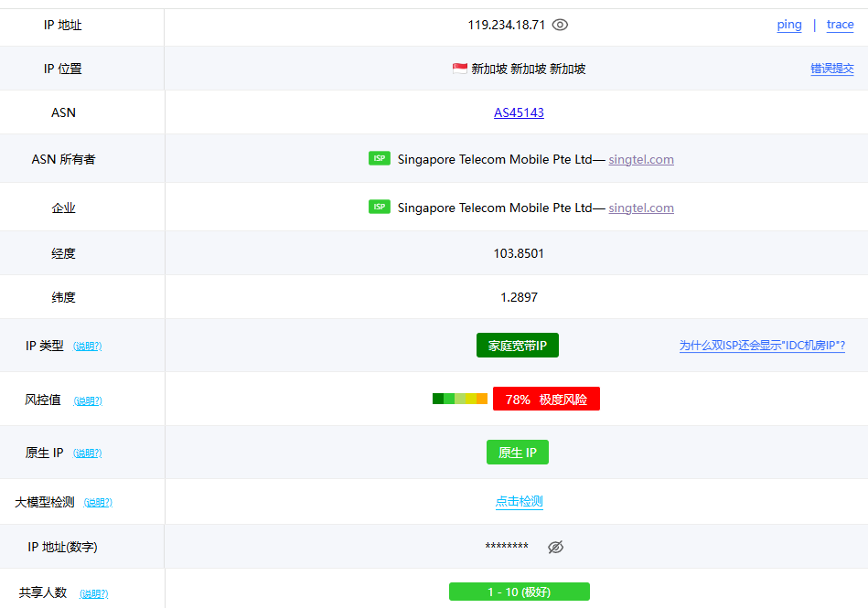Viewport: 868px width, 608px height.
Task: Click the Singapore flag icon
Action: point(458,67)
